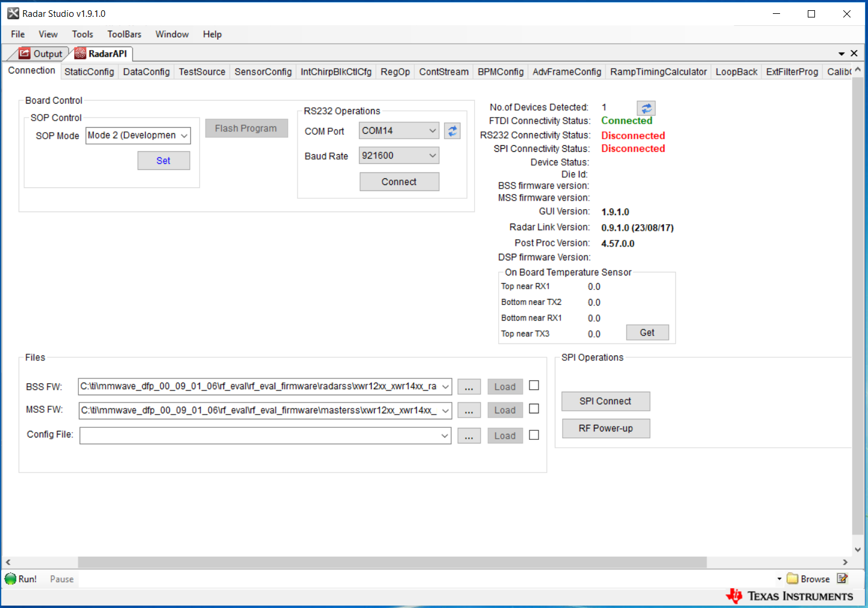The width and height of the screenshot is (868, 608).
Task: Open the Tools menu
Action: pyautogui.click(x=83, y=34)
